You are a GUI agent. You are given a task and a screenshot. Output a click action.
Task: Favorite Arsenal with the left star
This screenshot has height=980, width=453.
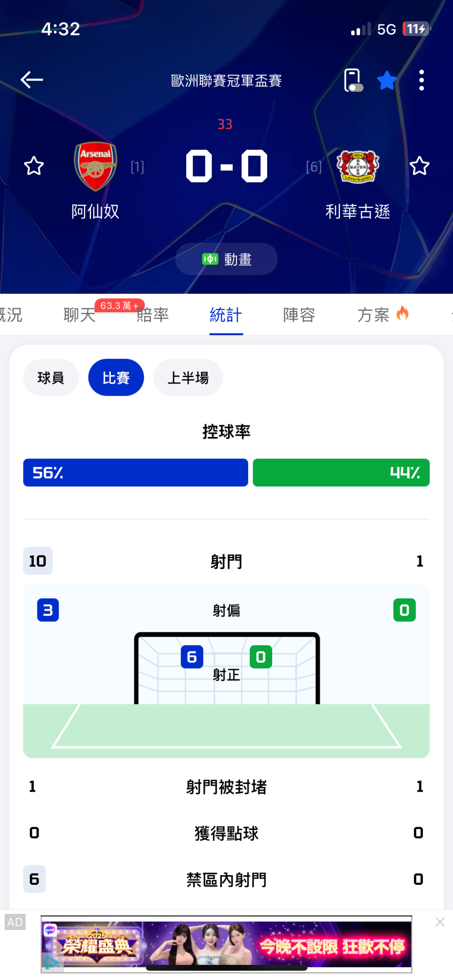pos(34,166)
